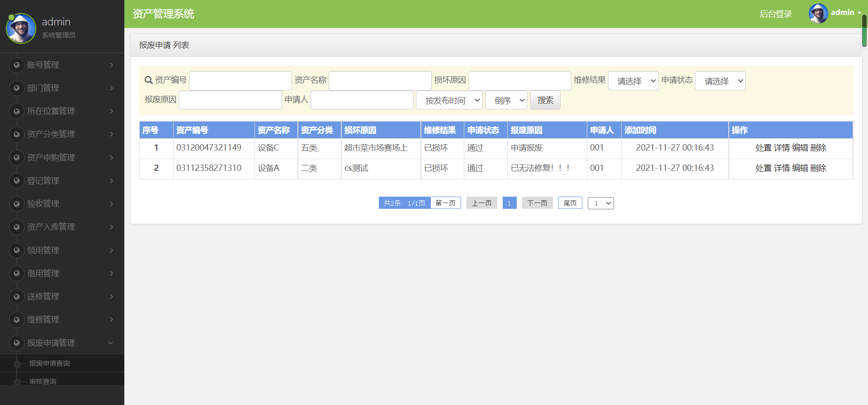Focus the 损坏原因 input field
This screenshot has width=868, height=405.
point(520,80)
